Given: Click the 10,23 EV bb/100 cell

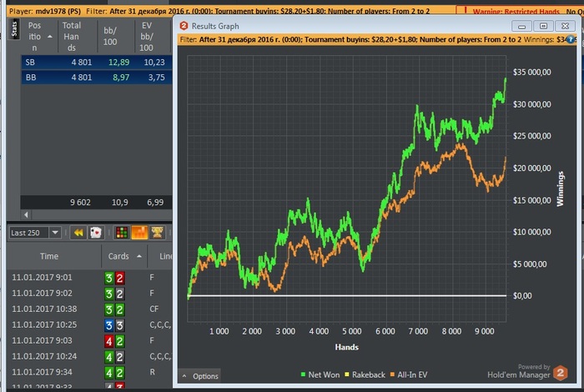Looking at the screenshot, I should (154, 63).
